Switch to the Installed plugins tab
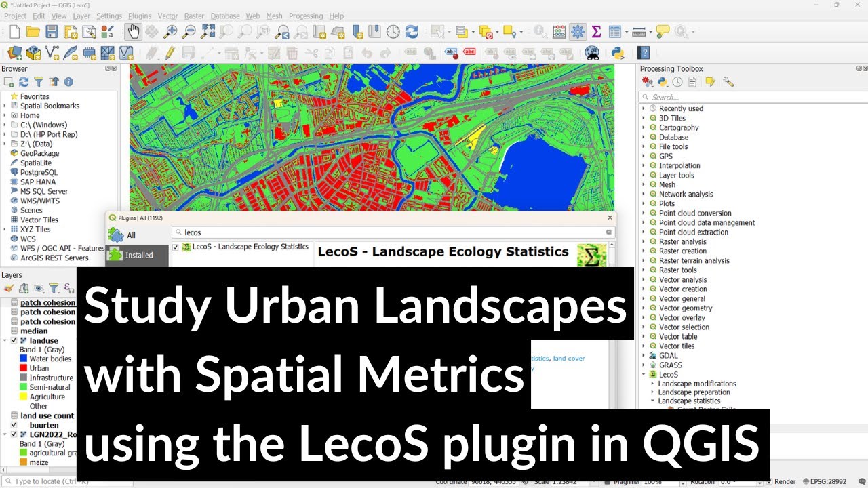This screenshot has height=488, width=868. (137, 256)
